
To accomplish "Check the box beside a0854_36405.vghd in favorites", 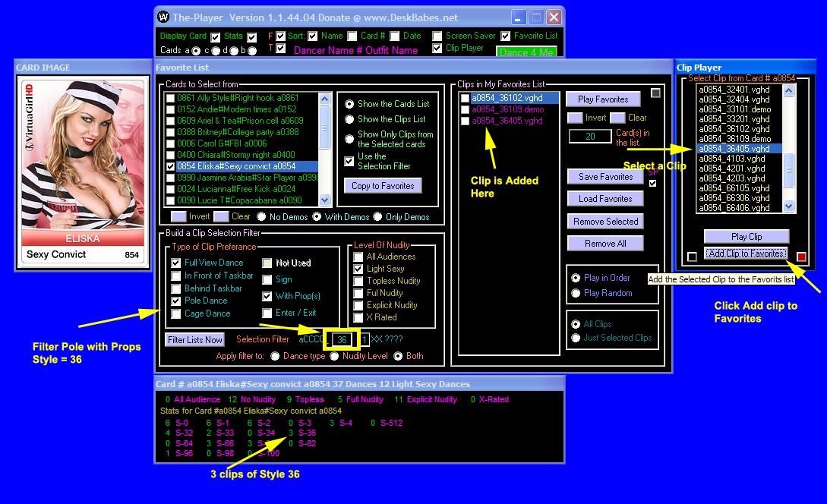I will 465,121.
